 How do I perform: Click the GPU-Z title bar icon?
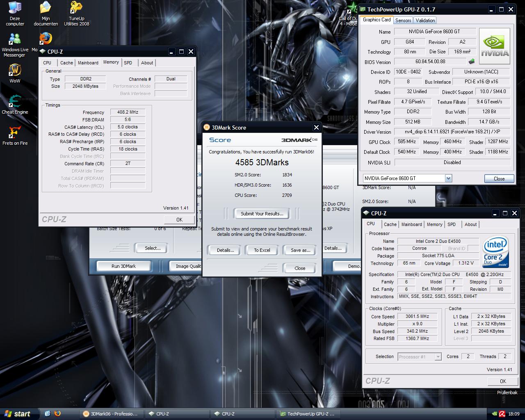tap(363, 9)
